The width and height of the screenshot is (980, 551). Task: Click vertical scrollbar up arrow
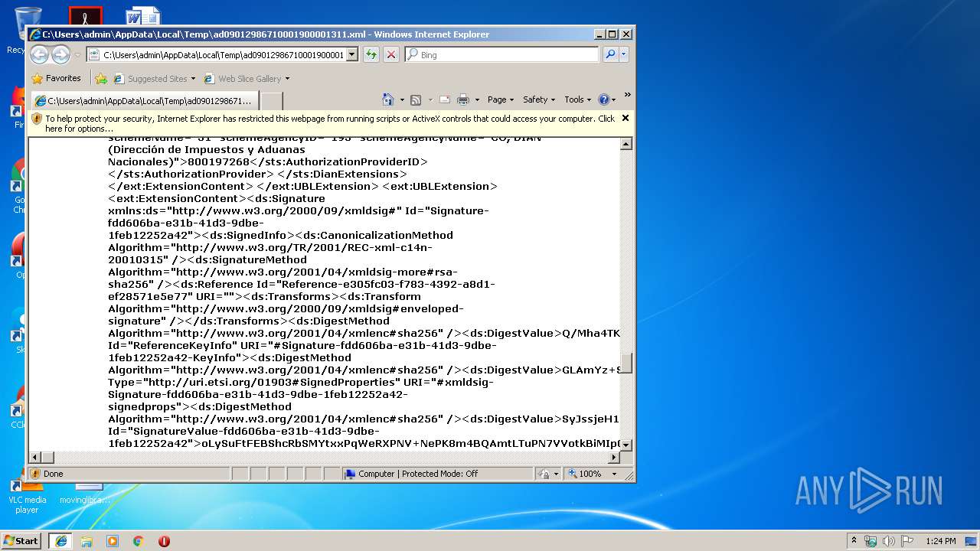626,144
